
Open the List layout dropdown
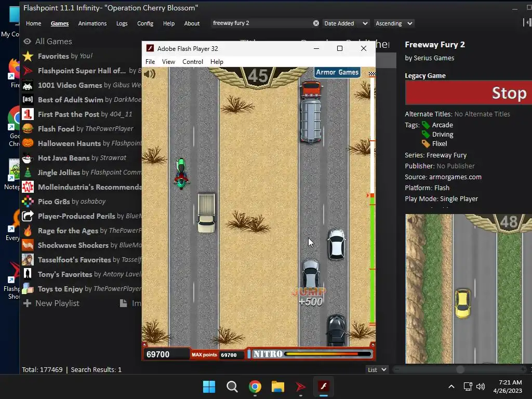(x=377, y=370)
